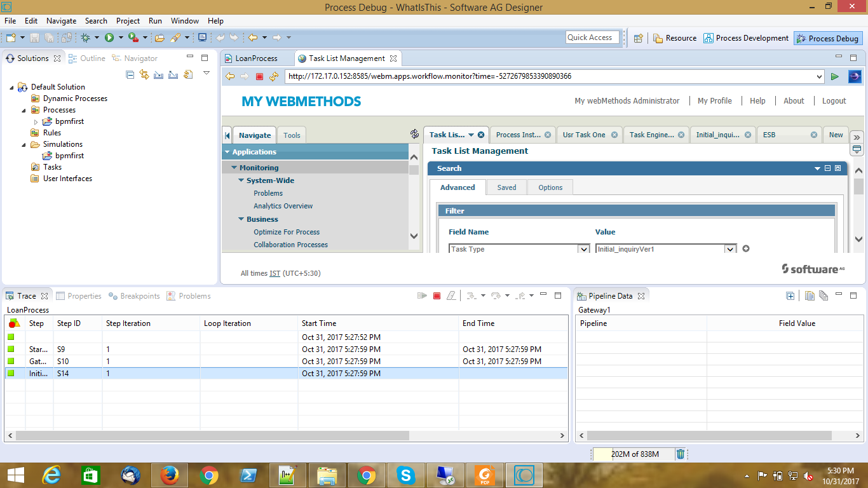Image resolution: width=868 pixels, height=488 pixels.
Task: Open Run configurations dropdown arrow
Action: coord(121,37)
